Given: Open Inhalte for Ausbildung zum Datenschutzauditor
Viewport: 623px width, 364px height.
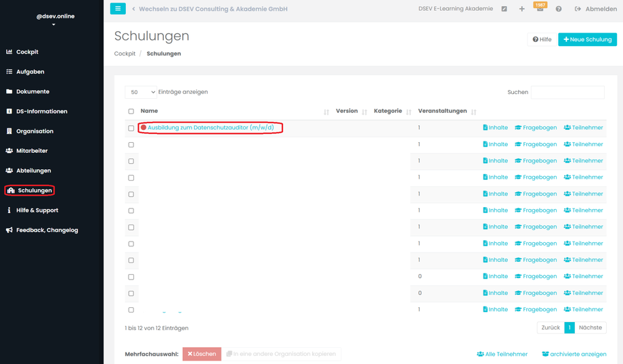Looking at the screenshot, I should [496, 127].
